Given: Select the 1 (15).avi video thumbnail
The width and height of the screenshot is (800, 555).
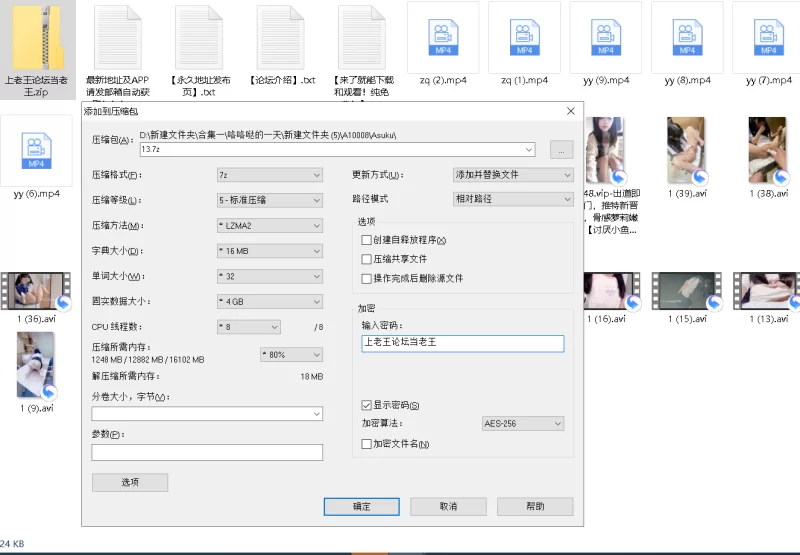Looking at the screenshot, I should point(687,291).
